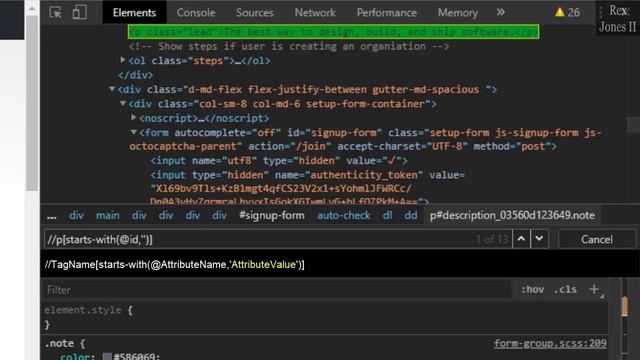Click breadcrumb ellipsis to show ancestors

click(x=51, y=216)
